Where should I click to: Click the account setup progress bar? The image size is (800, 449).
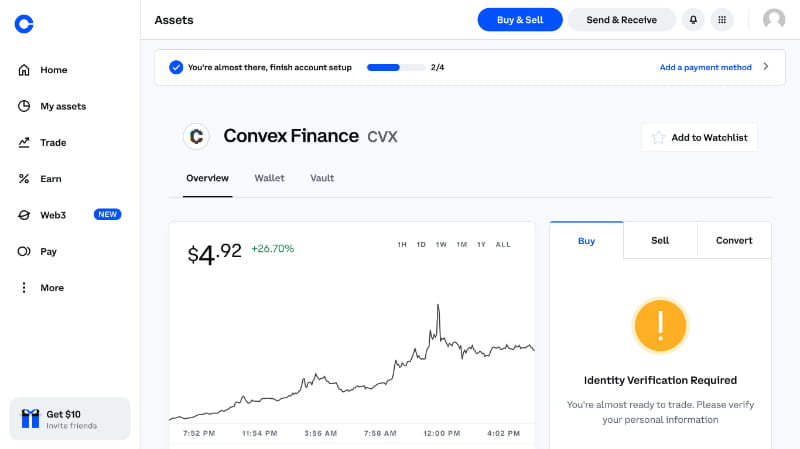click(x=397, y=67)
